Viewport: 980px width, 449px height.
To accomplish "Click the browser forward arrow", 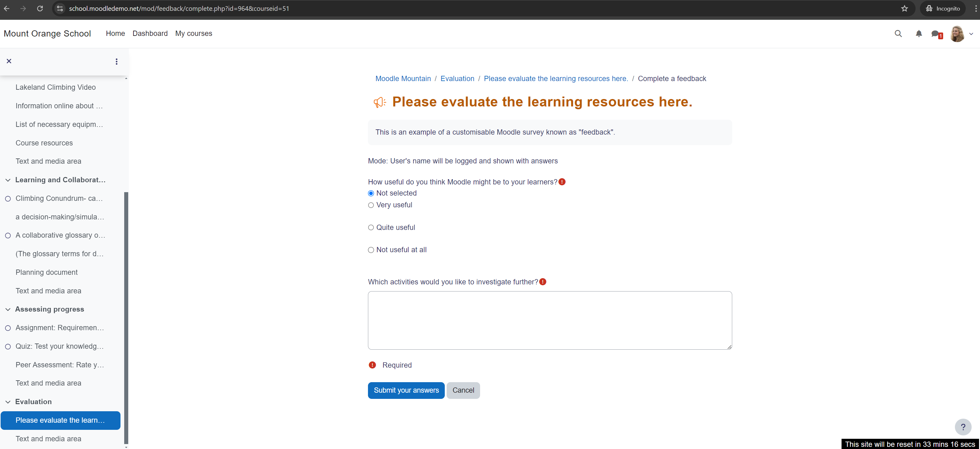I will (x=23, y=8).
